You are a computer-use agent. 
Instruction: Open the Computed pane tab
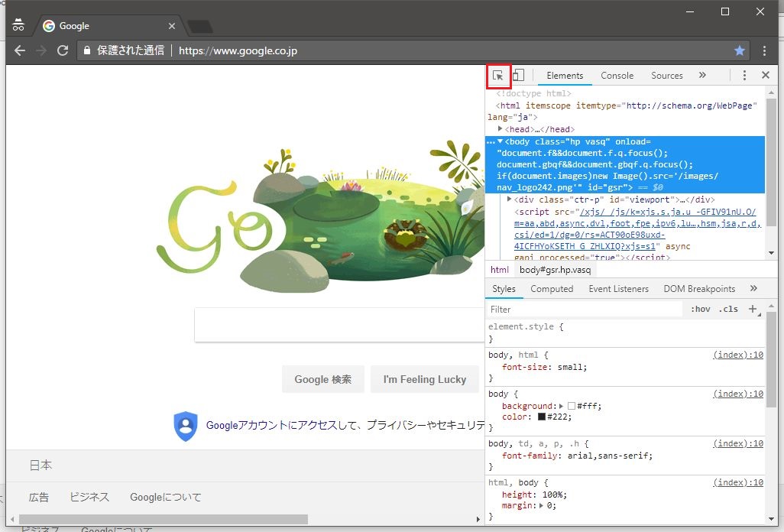(x=552, y=288)
